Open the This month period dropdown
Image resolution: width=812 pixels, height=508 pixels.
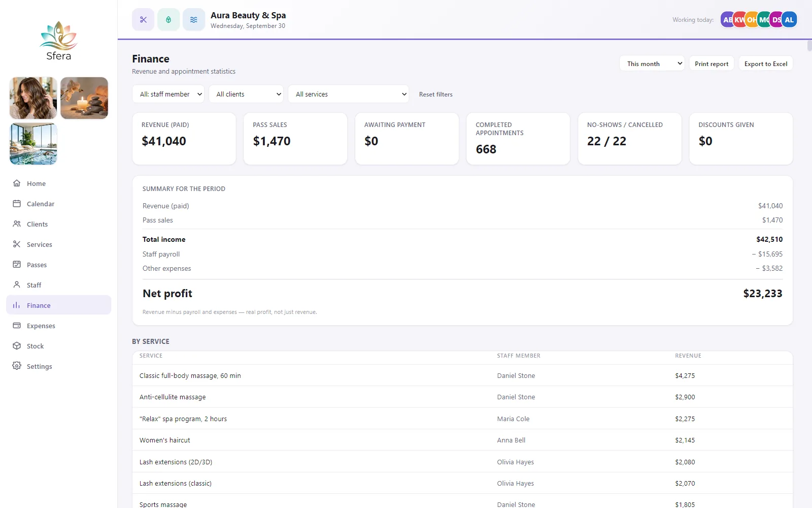click(x=652, y=63)
